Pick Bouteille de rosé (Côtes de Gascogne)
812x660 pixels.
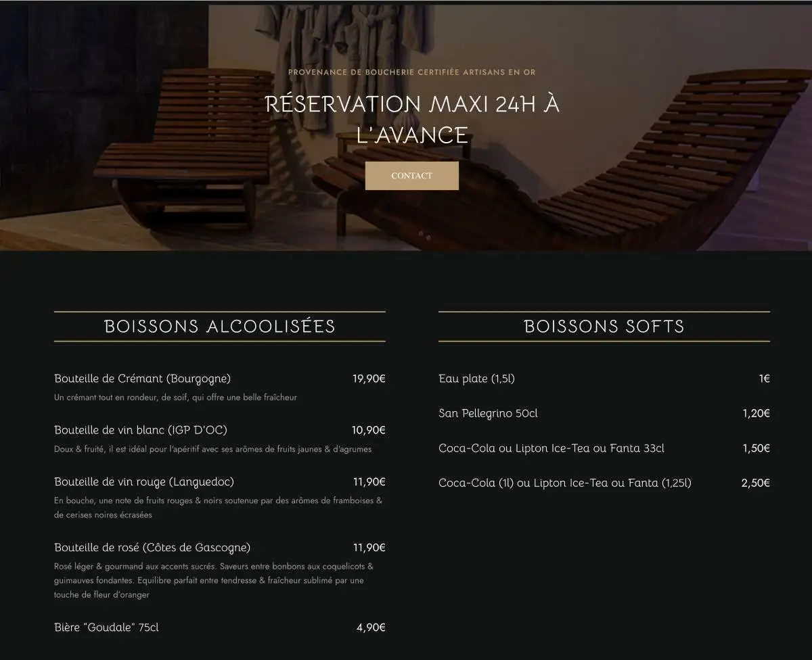[x=152, y=548]
